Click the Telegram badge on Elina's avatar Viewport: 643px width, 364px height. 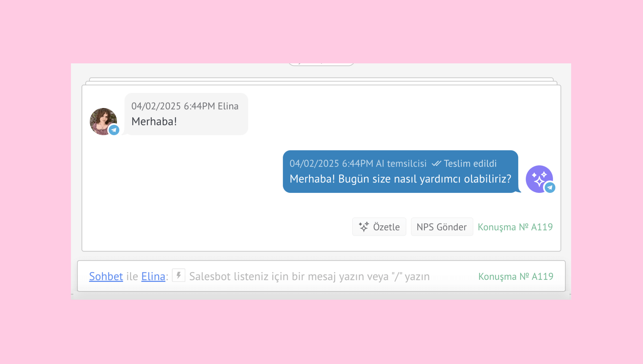coord(114,130)
